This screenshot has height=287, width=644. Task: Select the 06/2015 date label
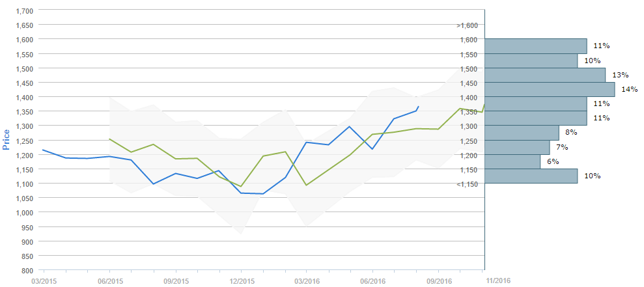point(109,281)
